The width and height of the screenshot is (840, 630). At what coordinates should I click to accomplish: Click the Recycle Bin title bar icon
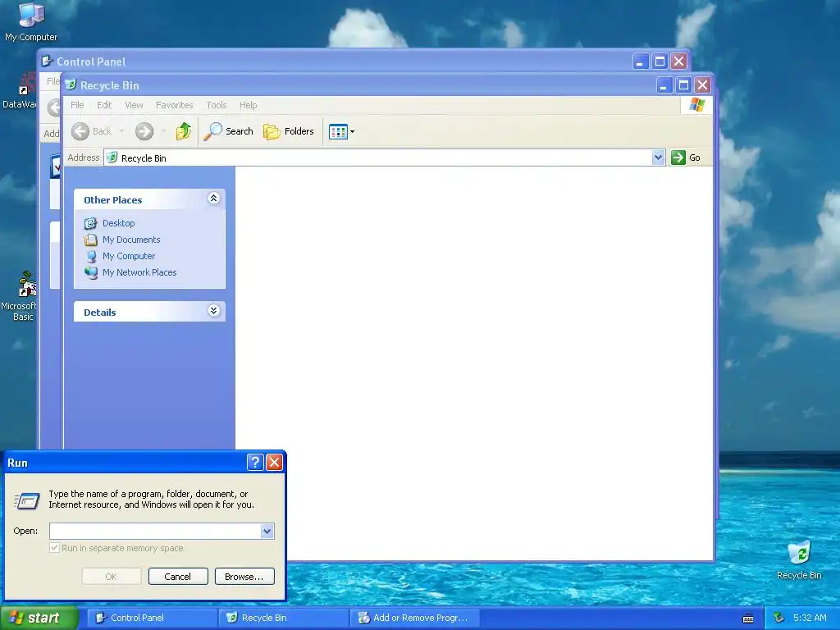click(71, 84)
